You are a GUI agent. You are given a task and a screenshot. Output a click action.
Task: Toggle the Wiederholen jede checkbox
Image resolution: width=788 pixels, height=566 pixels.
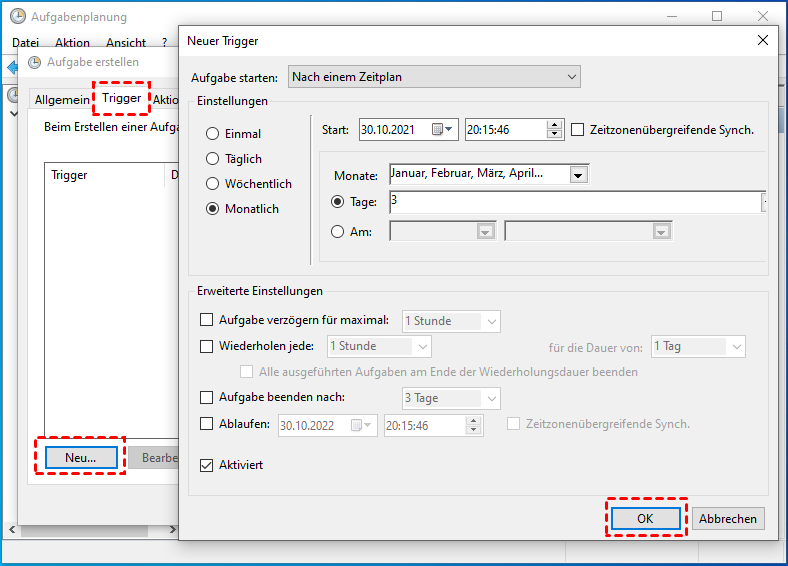(x=207, y=347)
